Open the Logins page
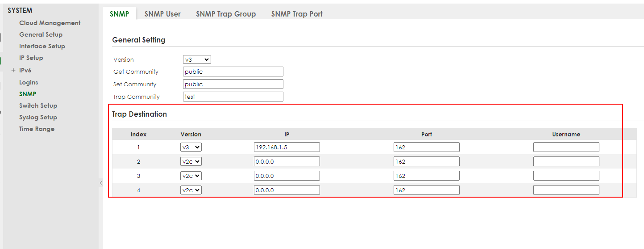The height and width of the screenshot is (249, 644). pyautogui.click(x=29, y=82)
